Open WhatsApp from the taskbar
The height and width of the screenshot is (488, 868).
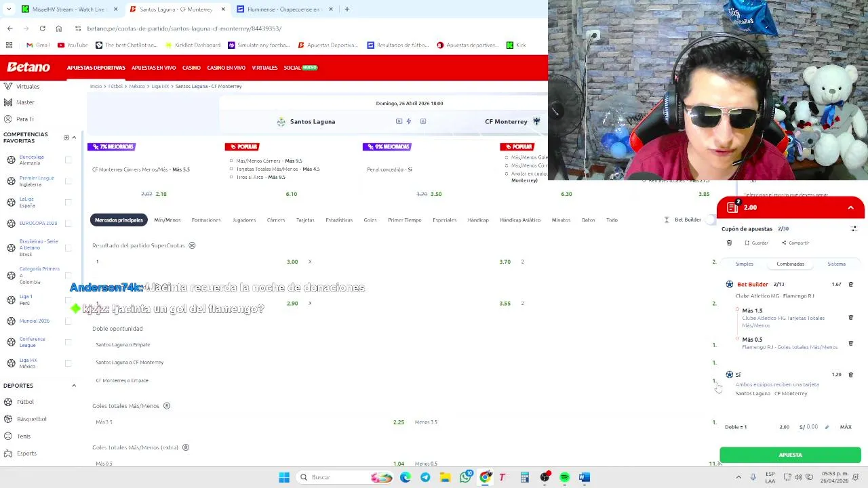[x=465, y=477]
